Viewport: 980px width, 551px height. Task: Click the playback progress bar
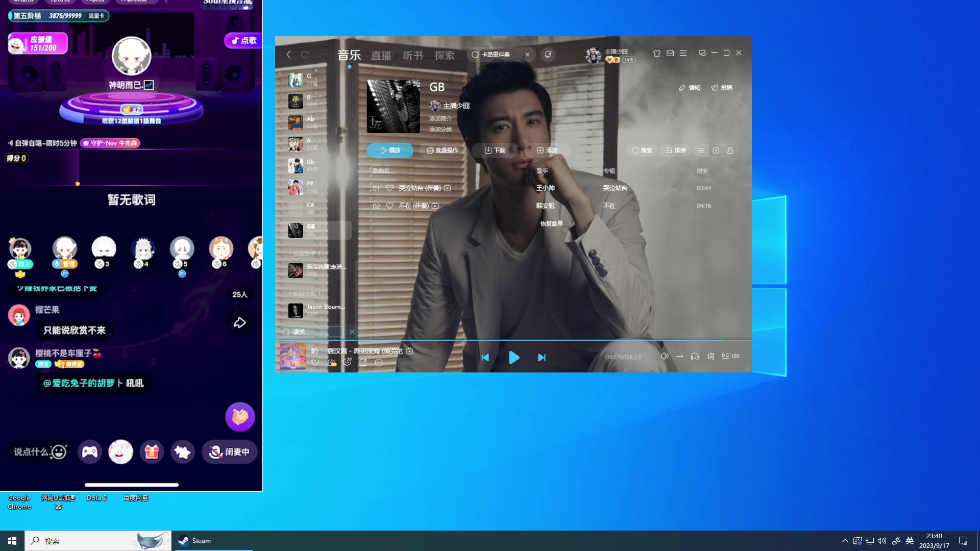tap(513, 340)
